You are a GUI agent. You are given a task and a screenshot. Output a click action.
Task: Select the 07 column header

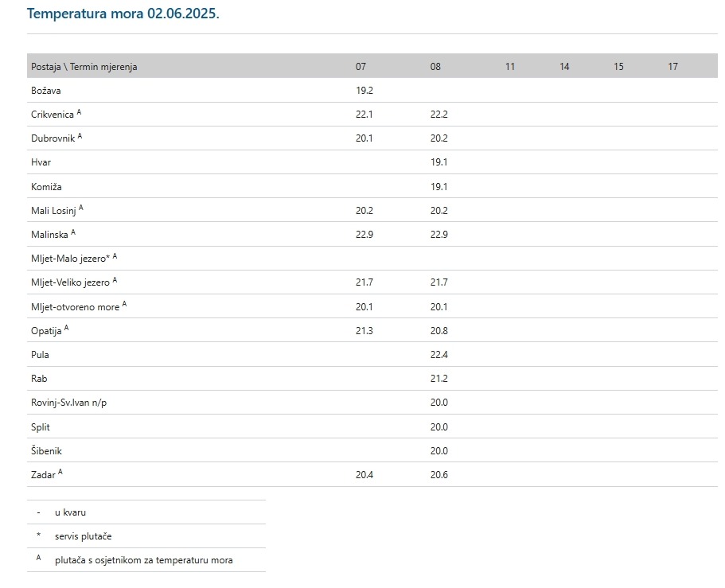pos(361,67)
